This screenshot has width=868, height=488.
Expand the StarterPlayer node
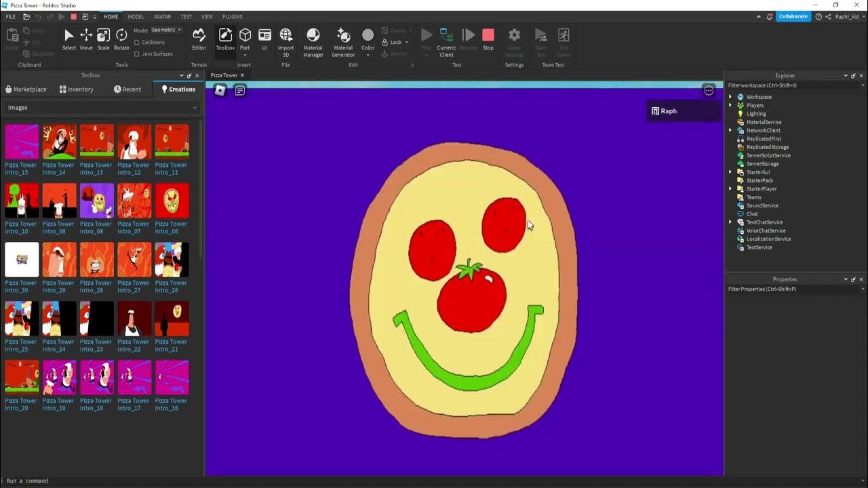tap(730, 189)
